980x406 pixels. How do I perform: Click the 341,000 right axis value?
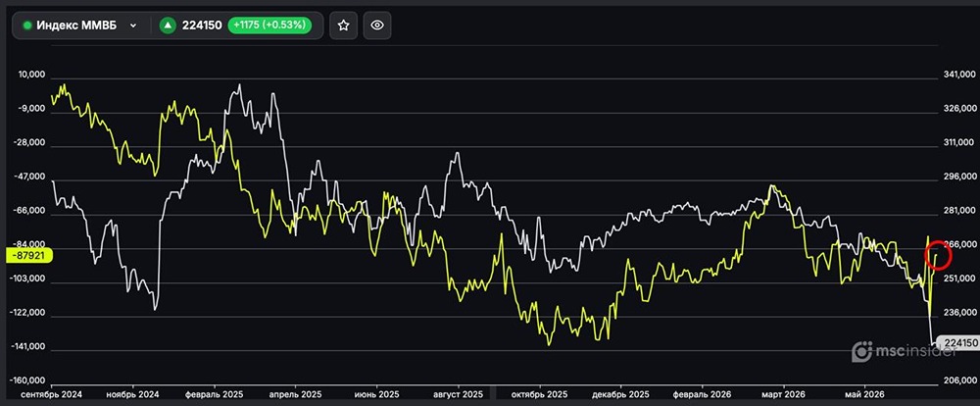957,75
